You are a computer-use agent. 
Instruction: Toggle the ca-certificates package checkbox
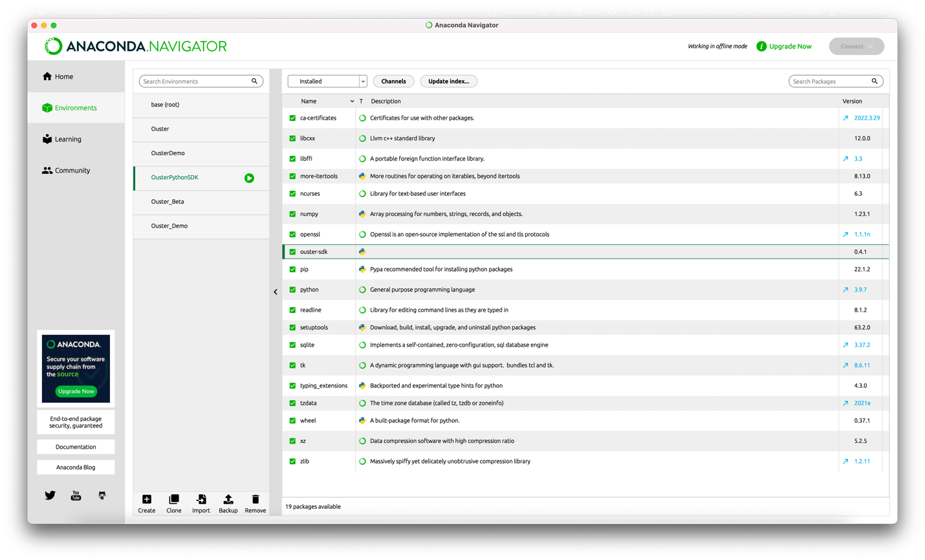pos(292,118)
